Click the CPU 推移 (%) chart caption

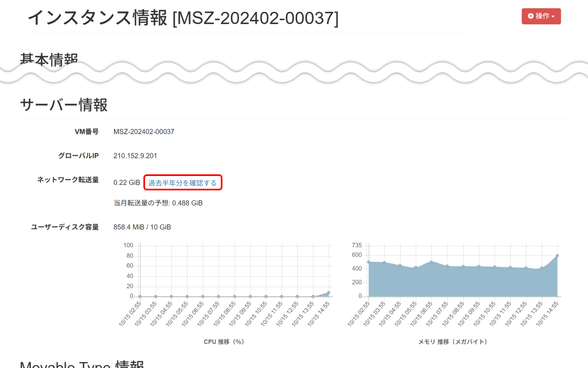pos(224,342)
